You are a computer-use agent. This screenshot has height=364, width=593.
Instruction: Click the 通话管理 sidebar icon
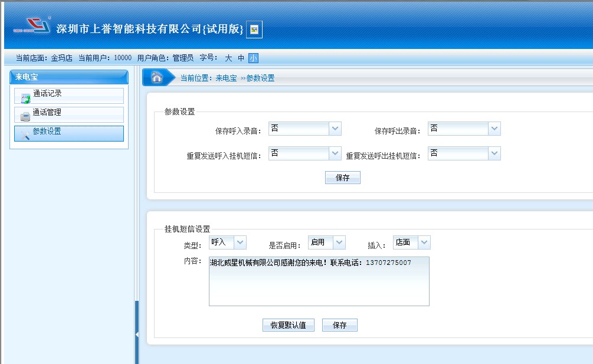25,117
